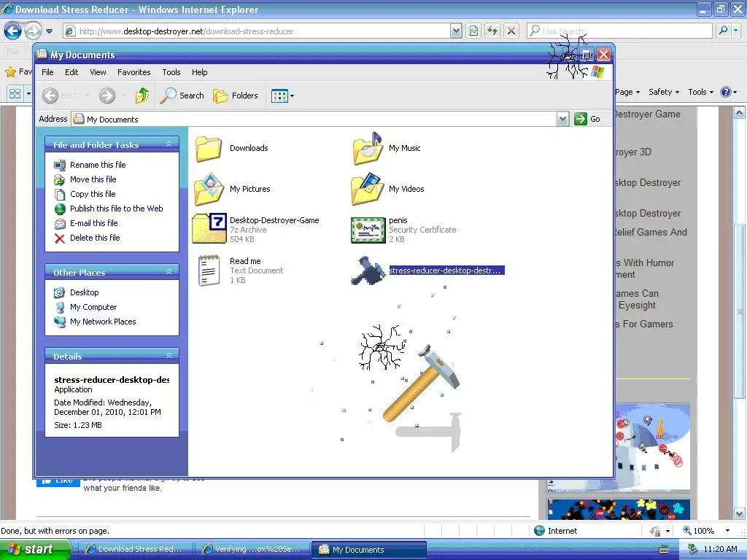Click the green Go button
747x560 pixels.
[587, 119]
